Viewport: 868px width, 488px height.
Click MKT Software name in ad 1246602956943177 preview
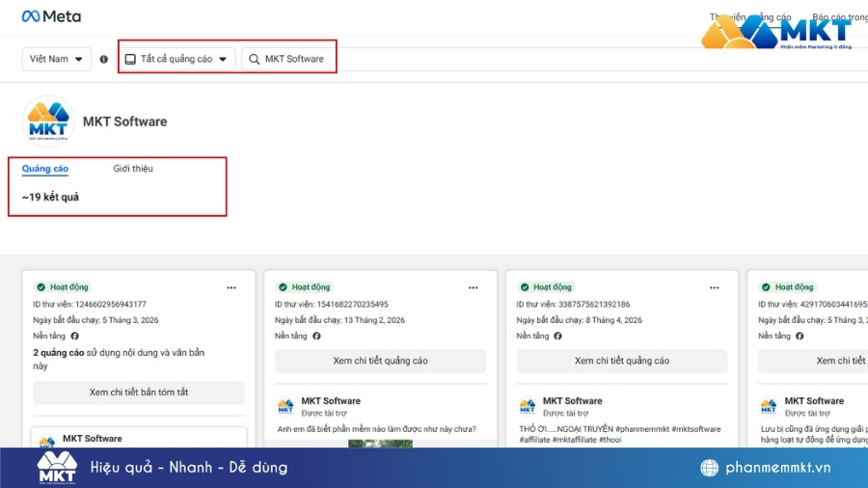(93, 439)
